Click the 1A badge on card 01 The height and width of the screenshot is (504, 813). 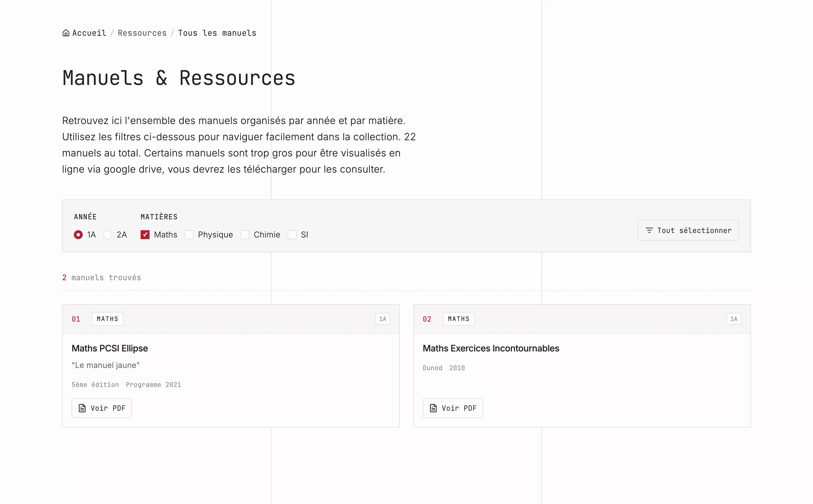coord(382,319)
